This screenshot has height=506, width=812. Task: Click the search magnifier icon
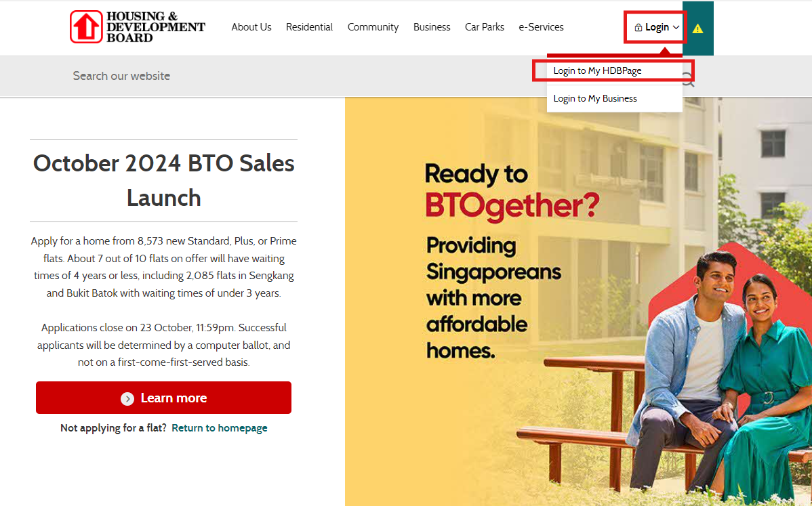pos(688,79)
